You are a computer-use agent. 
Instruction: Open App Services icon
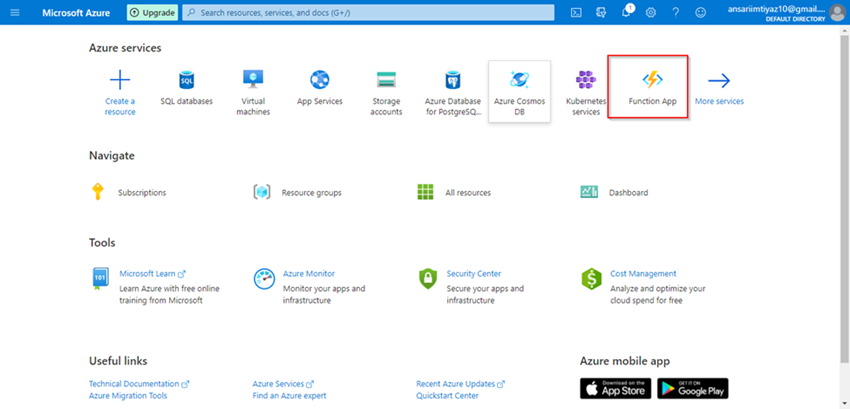pos(320,80)
